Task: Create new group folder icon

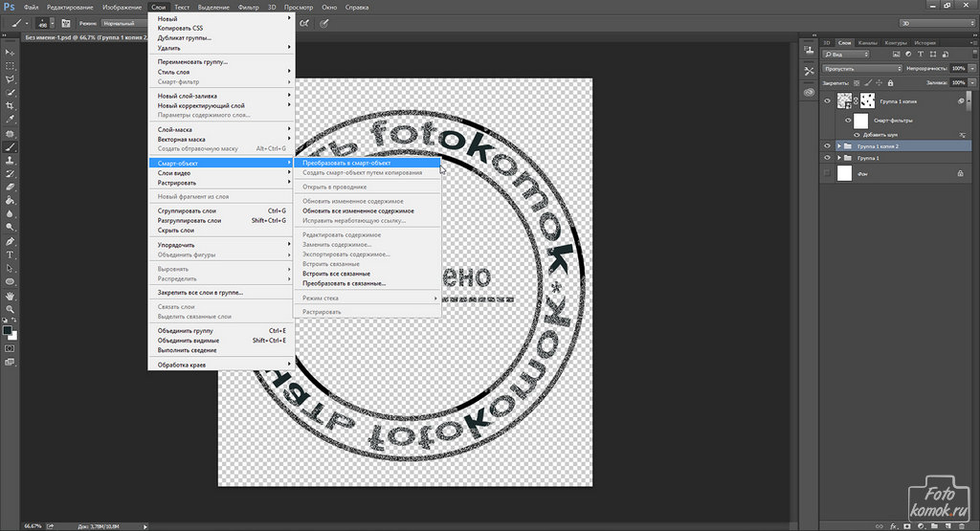Action: click(934, 526)
